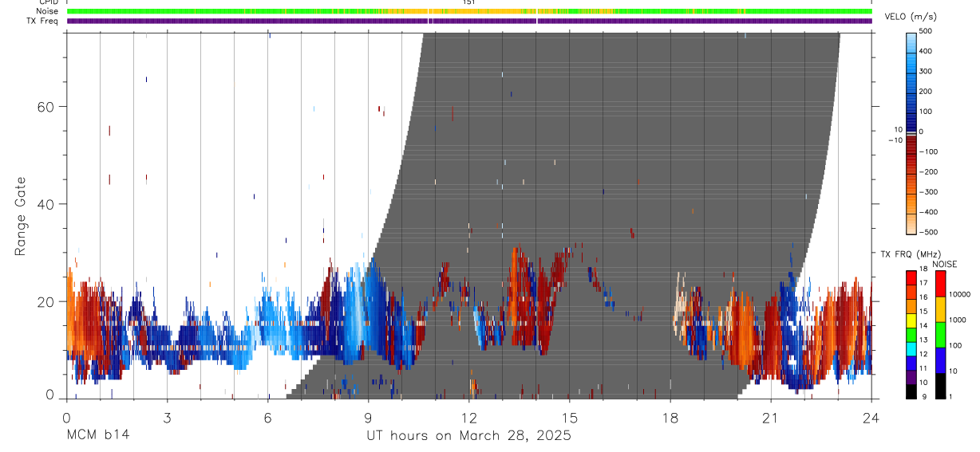Click the NOISE legend tick label 1
This screenshot has width=980, height=452.
pyautogui.click(x=951, y=397)
